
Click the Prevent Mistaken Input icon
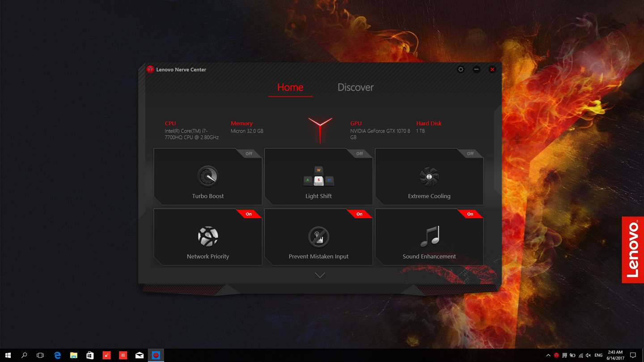click(318, 236)
